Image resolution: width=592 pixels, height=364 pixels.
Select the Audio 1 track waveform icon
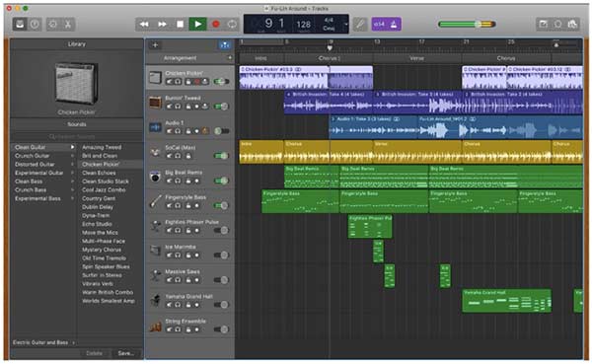pyautogui.click(x=155, y=127)
